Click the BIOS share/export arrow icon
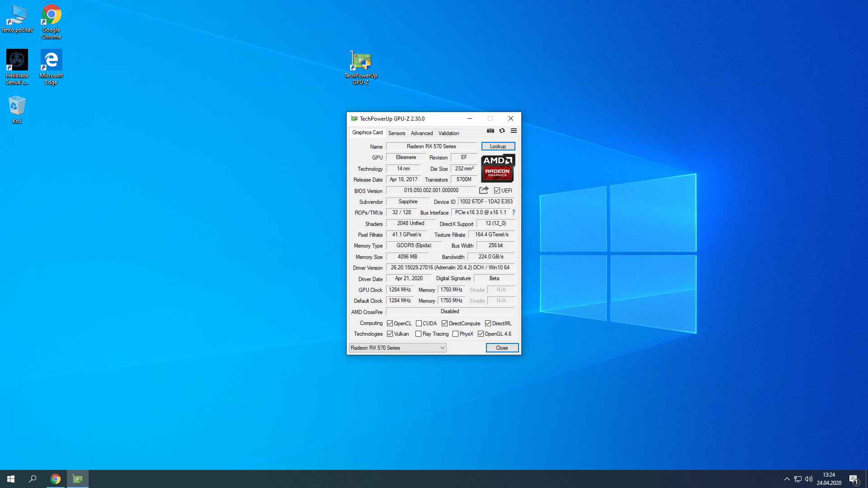Viewport: 868px width, 488px height. point(484,190)
